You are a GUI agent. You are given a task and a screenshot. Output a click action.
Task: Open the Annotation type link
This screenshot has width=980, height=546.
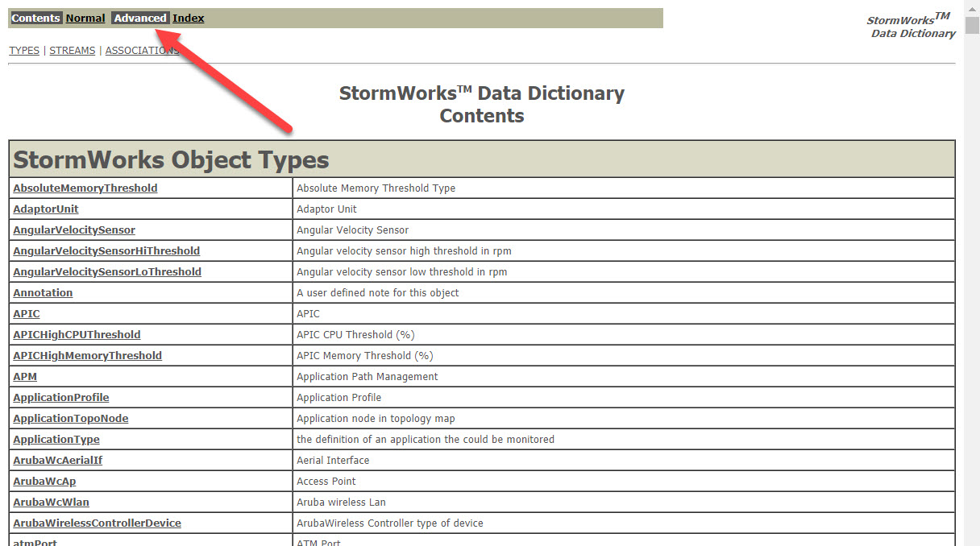(x=43, y=292)
